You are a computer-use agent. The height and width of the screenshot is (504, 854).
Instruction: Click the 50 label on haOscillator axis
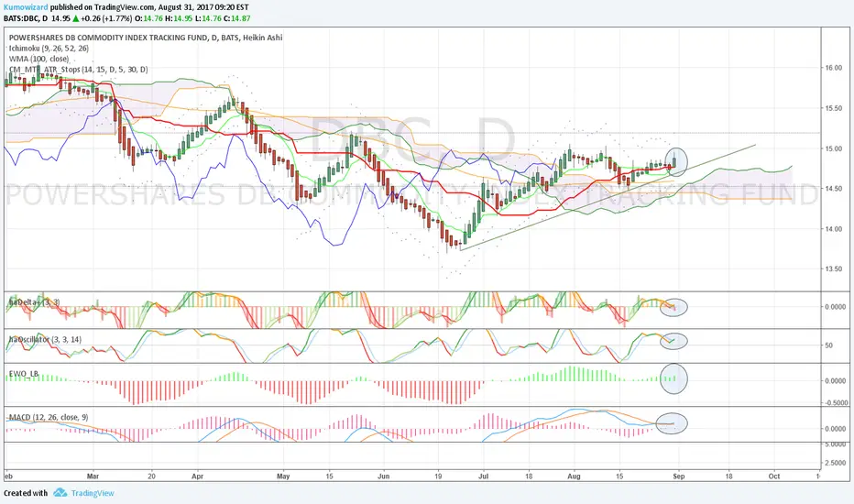[x=828, y=345]
